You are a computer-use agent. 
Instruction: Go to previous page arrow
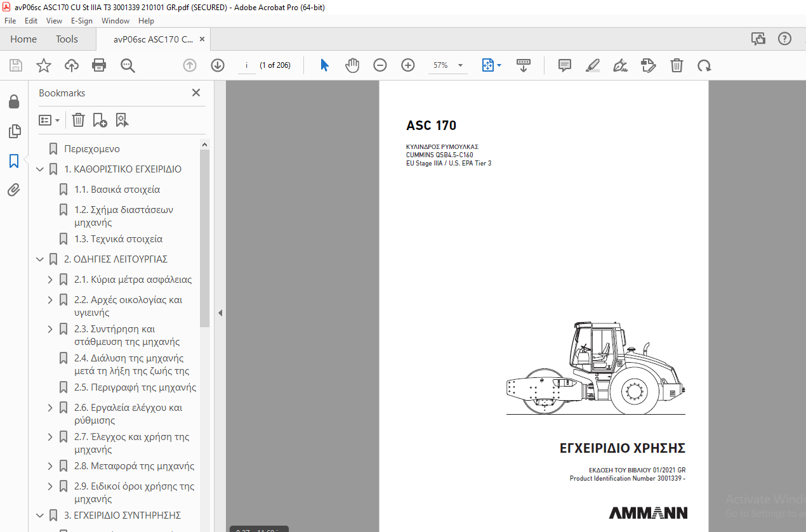tap(190, 65)
